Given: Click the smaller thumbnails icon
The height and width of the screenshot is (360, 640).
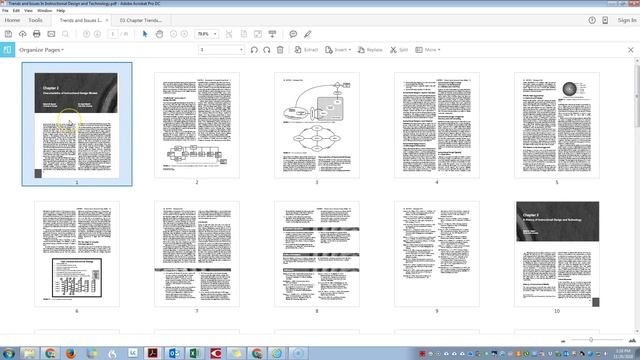Looking at the screenshot, I should (x=564, y=340).
